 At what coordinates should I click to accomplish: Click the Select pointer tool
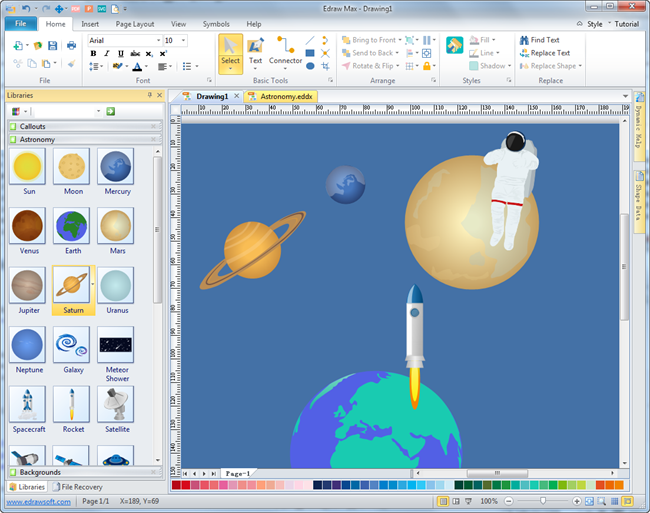[x=230, y=53]
